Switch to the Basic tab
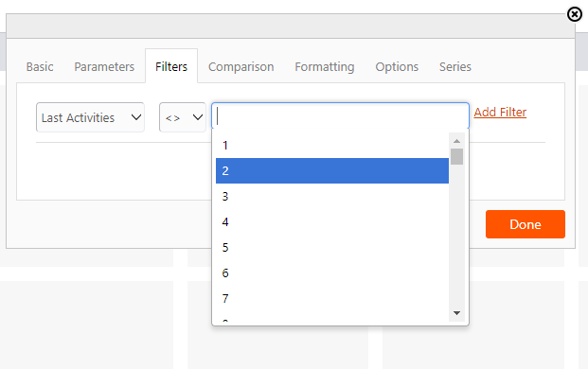 [40, 66]
